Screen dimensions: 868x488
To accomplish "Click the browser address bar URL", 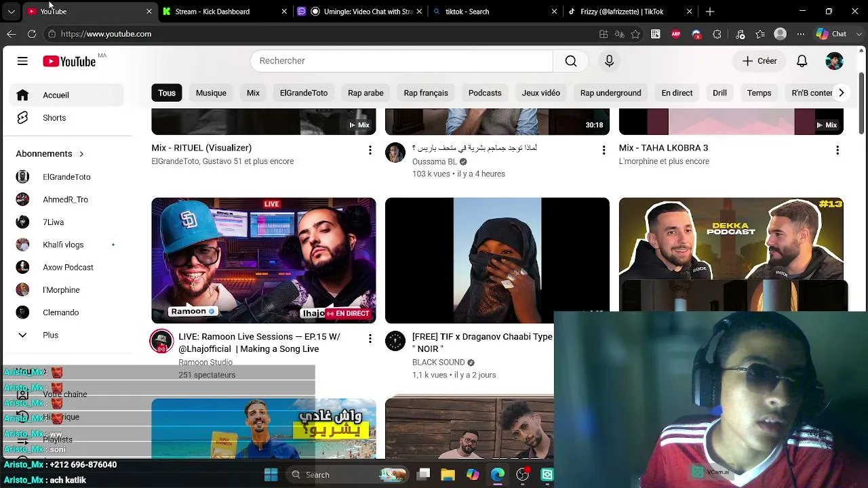I will [106, 34].
